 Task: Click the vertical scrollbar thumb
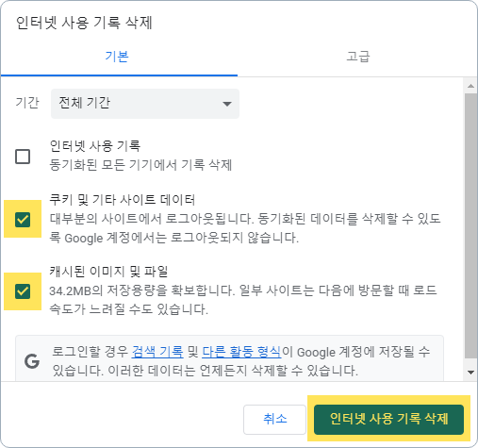coord(470,225)
